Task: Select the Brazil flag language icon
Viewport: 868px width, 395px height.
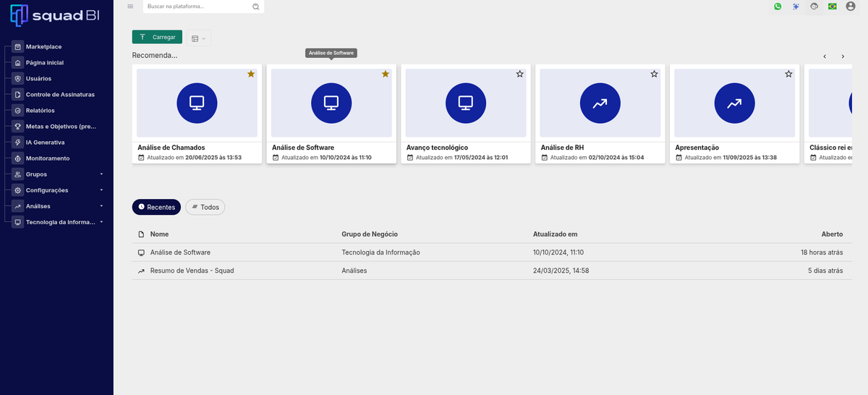Action: (833, 7)
